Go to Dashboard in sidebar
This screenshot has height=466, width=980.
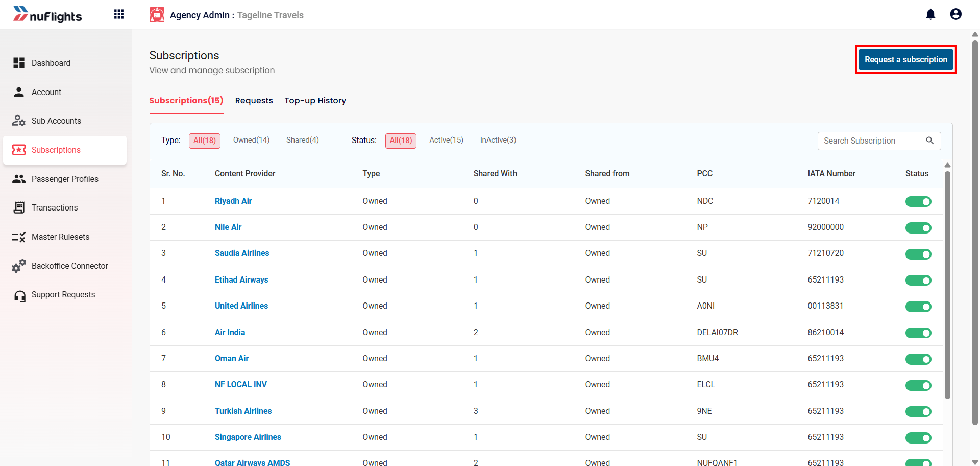click(x=65, y=63)
